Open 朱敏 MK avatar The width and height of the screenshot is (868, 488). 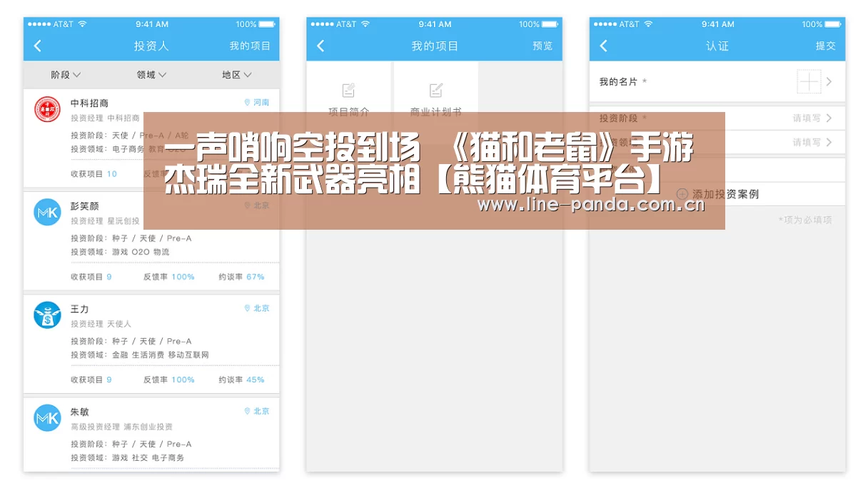click(48, 418)
